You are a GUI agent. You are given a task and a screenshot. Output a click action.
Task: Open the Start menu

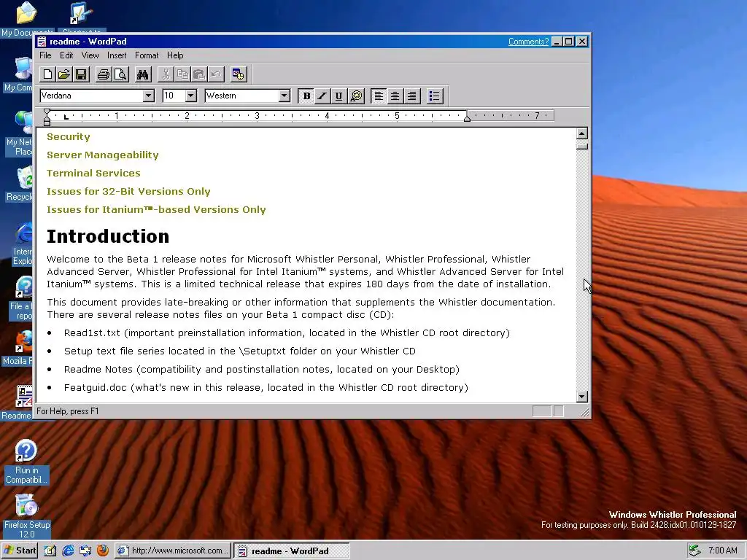[x=20, y=551]
